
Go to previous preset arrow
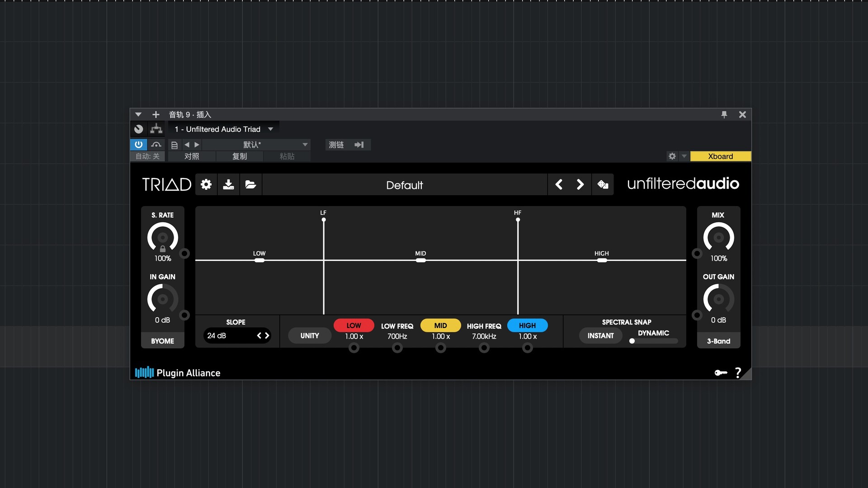coord(559,184)
